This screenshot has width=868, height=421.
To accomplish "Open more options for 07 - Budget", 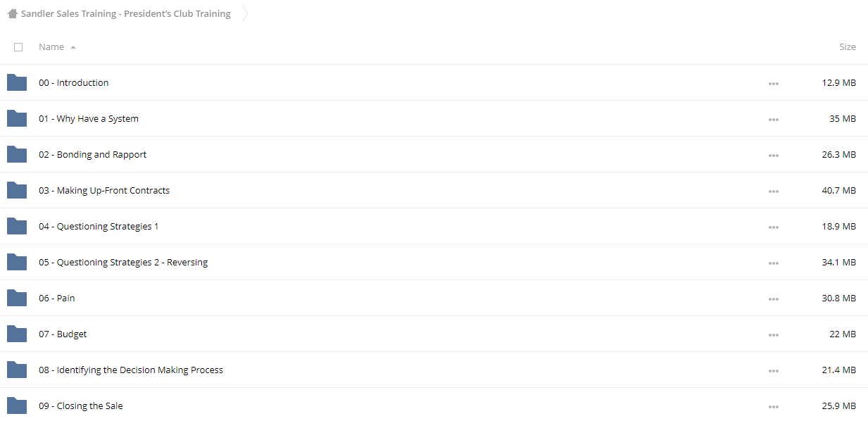I will pos(774,335).
